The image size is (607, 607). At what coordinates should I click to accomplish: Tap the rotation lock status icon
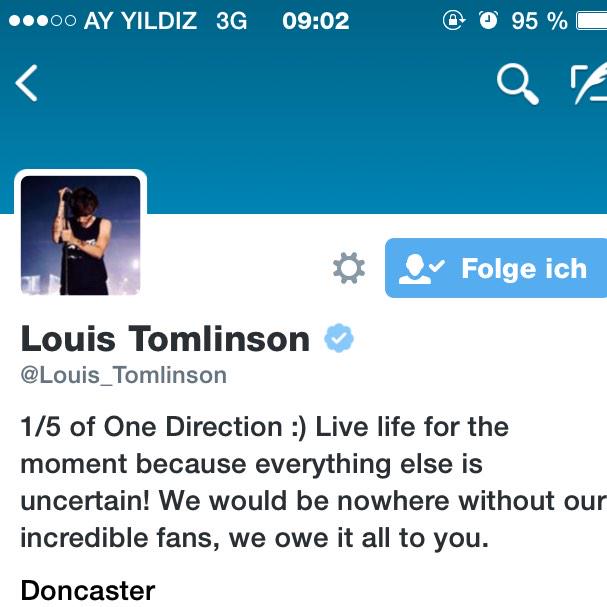(454, 20)
